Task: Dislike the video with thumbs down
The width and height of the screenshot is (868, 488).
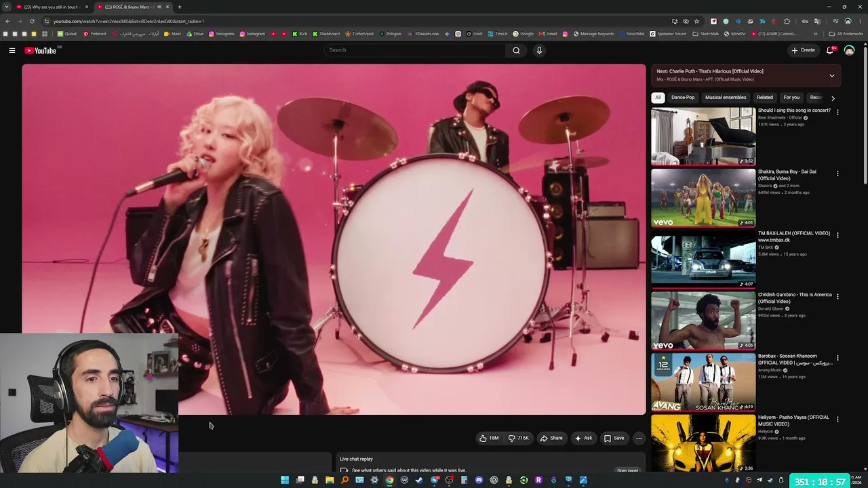Action: pos(519,438)
